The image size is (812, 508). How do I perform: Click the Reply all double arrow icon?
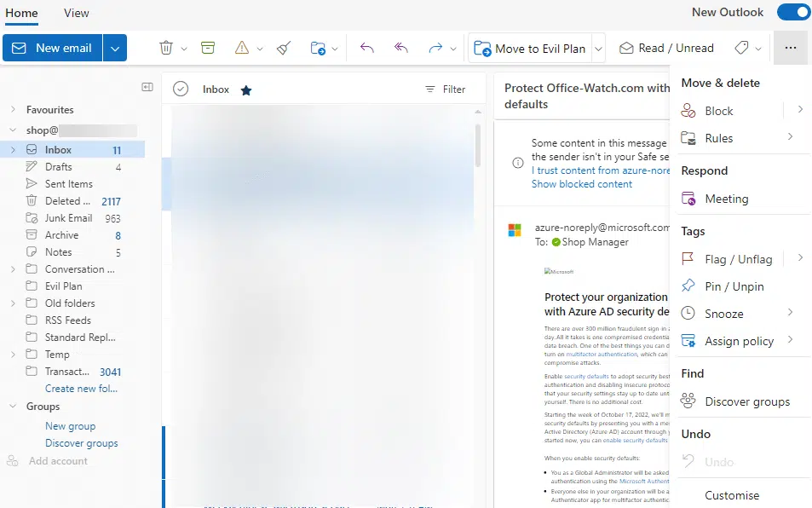pos(401,49)
